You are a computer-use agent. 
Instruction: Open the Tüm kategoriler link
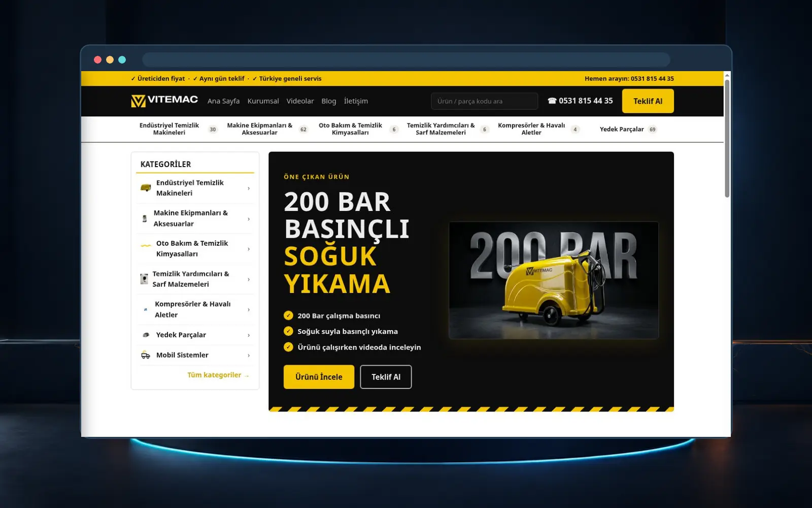pos(218,375)
